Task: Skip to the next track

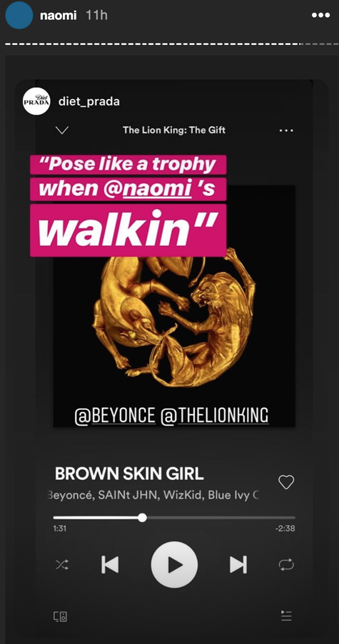Action: tap(238, 564)
